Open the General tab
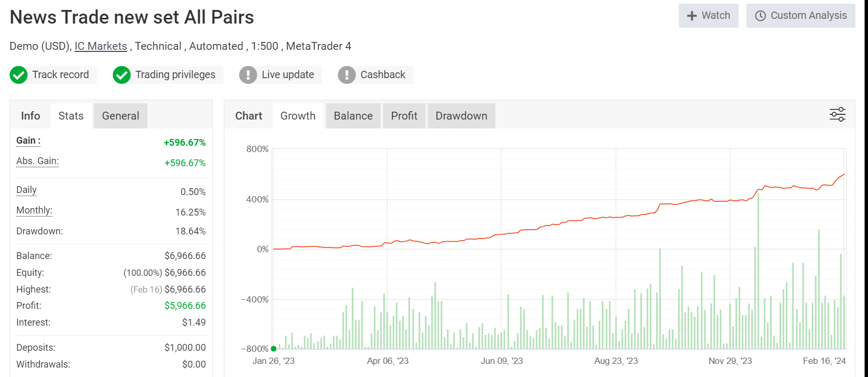The height and width of the screenshot is (377, 868). (x=121, y=116)
